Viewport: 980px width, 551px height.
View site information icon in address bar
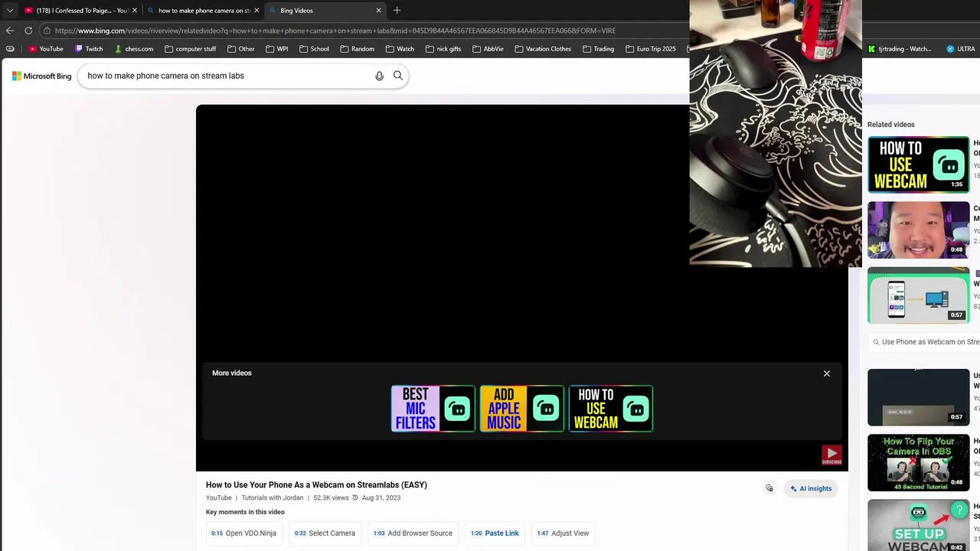click(x=47, y=31)
